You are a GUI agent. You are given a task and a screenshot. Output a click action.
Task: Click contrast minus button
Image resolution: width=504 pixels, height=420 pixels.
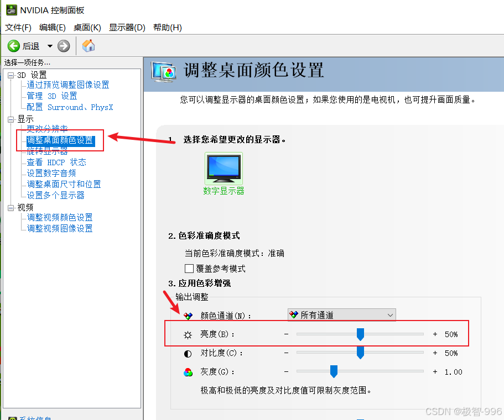pyautogui.click(x=286, y=353)
